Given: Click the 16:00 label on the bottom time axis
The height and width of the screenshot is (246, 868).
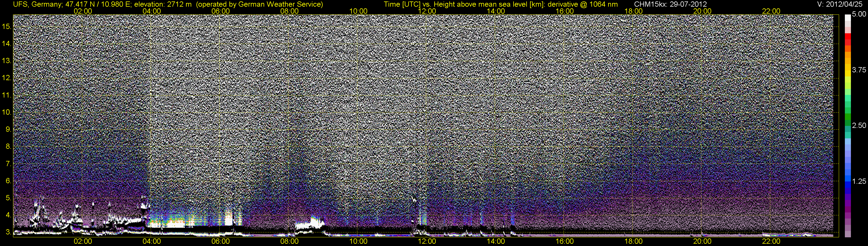Looking at the screenshot, I should [x=565, y=241].
